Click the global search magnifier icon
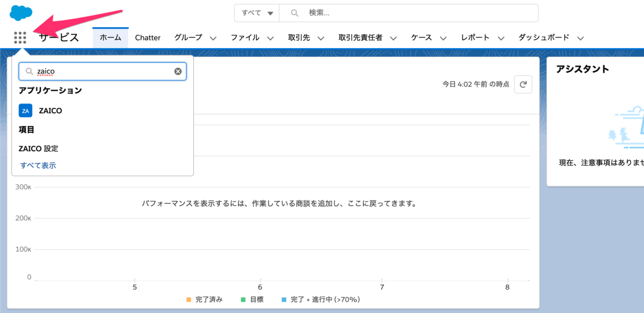Screen dimensions: 644x313 pos(295,13)
